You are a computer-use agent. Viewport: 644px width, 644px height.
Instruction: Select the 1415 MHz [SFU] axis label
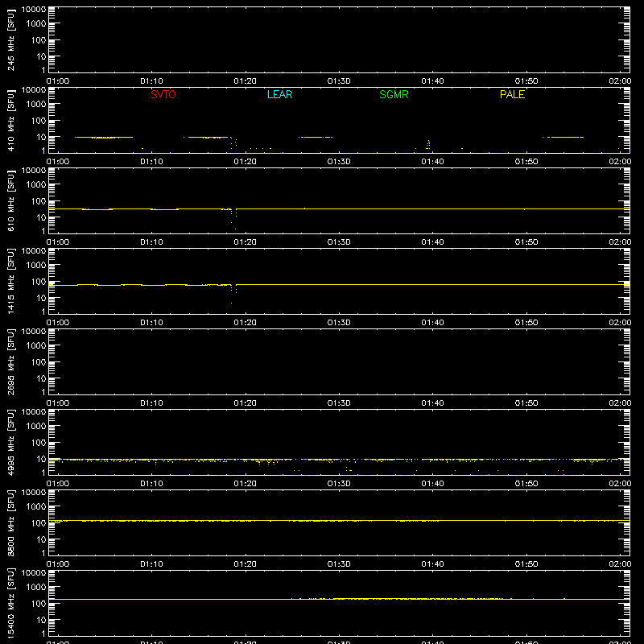(x=10, y=281)
